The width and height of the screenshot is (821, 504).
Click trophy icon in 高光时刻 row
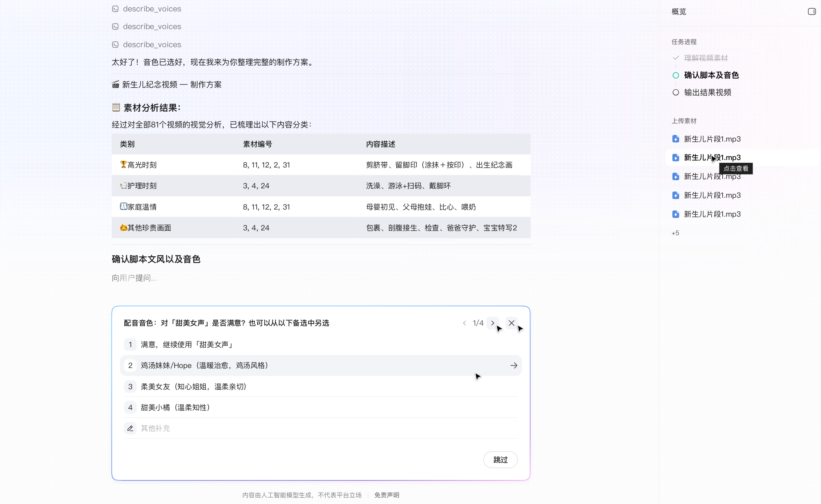pyautogui.click(x=123, y=164)
